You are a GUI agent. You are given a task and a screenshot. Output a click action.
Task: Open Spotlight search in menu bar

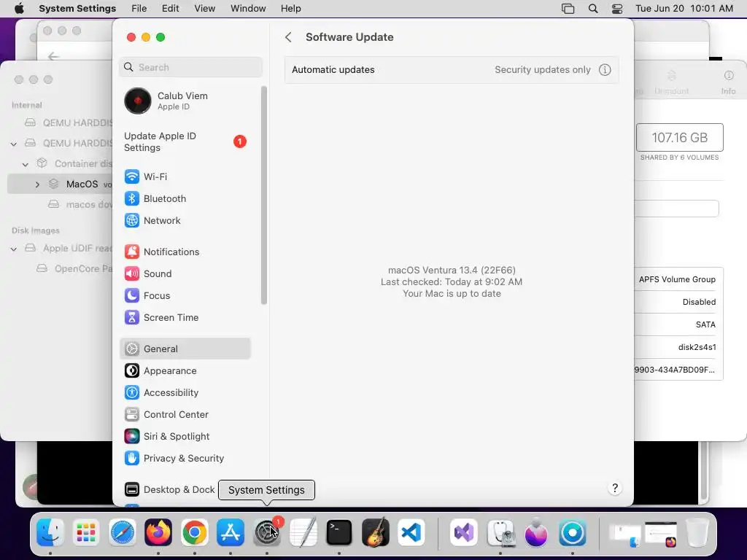(593, 9)
